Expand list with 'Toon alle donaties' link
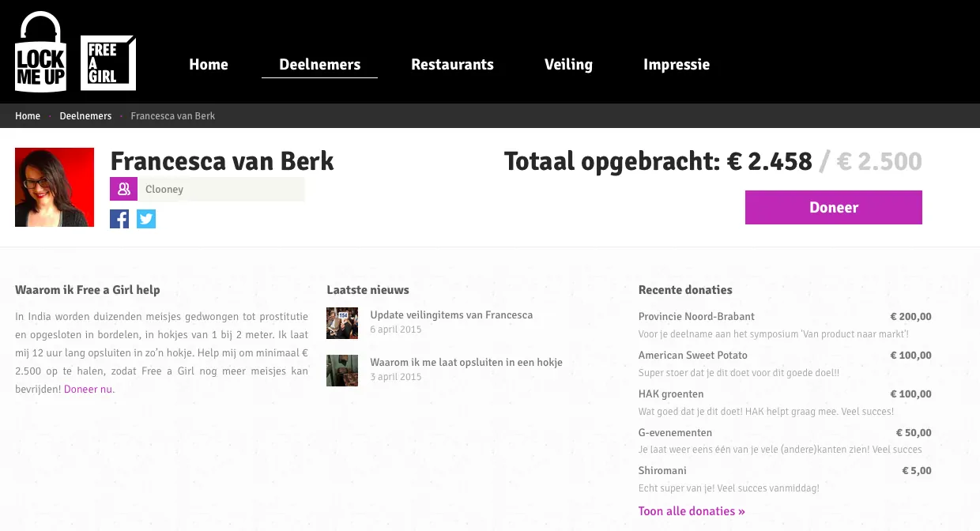The width and height of the screenshot is (980, 531). 692,511
